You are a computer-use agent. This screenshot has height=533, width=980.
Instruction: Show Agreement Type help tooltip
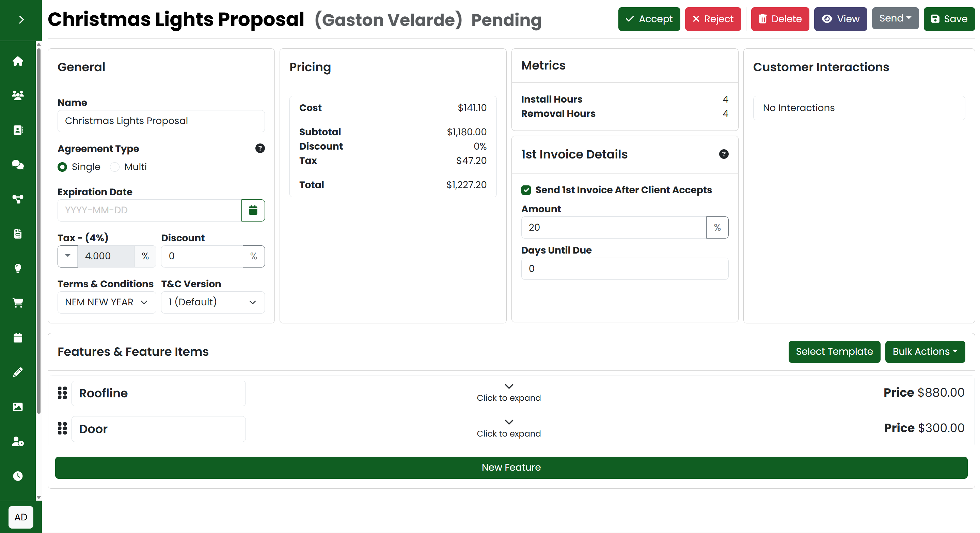(x=260, y=149)
